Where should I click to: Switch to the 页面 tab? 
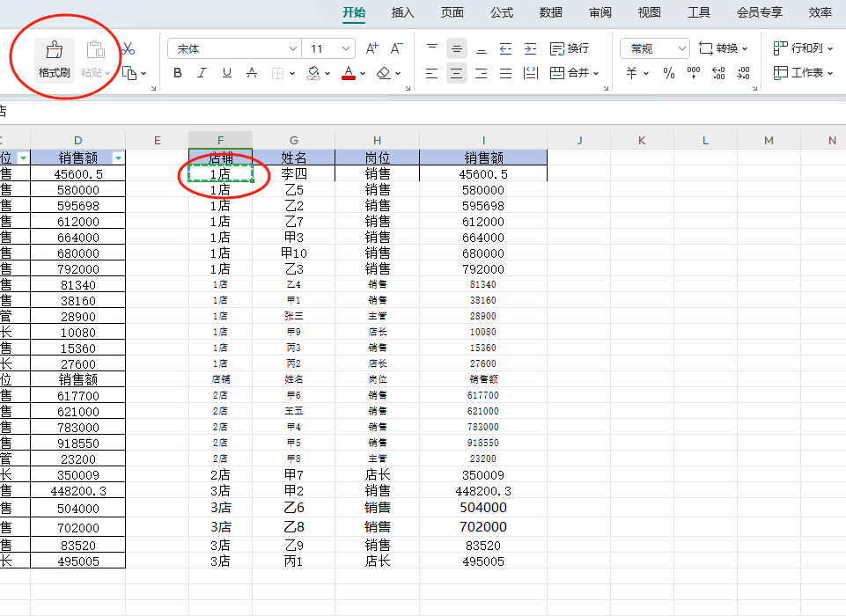point(452,12)
